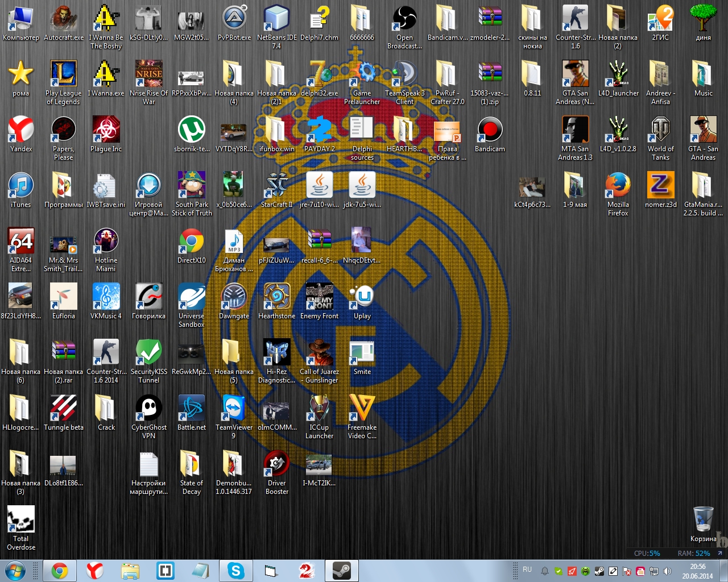Launch I Wanna Be The Boshy
The width and height of the screenshot is (728, 582).
point(106,27)
